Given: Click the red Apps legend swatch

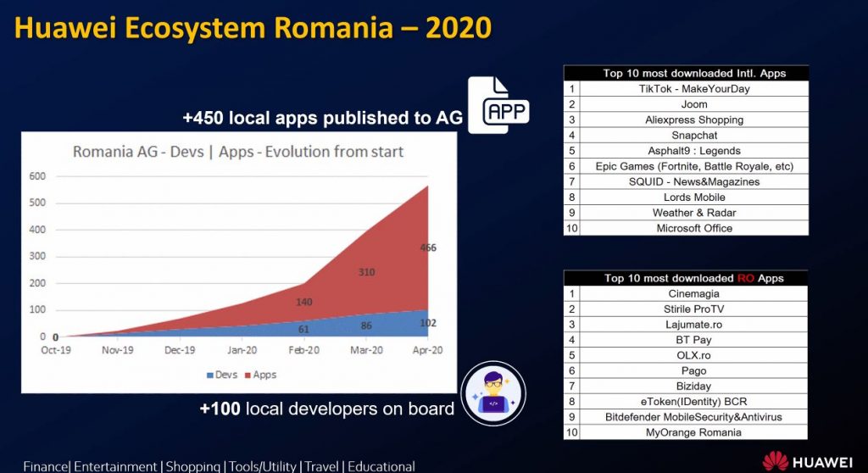Looking at the screenshot, I should (248, 375).
